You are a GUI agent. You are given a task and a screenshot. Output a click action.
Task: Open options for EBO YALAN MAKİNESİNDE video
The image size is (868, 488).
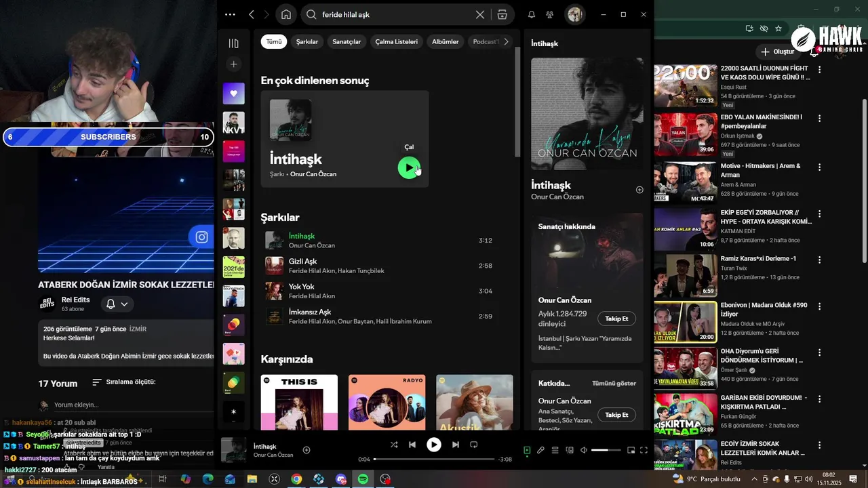819,119
